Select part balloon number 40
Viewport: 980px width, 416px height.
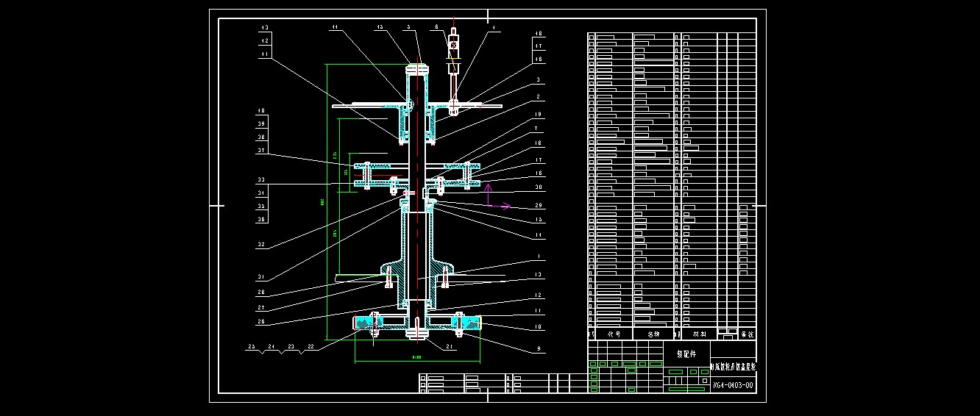tap(261, 112)
